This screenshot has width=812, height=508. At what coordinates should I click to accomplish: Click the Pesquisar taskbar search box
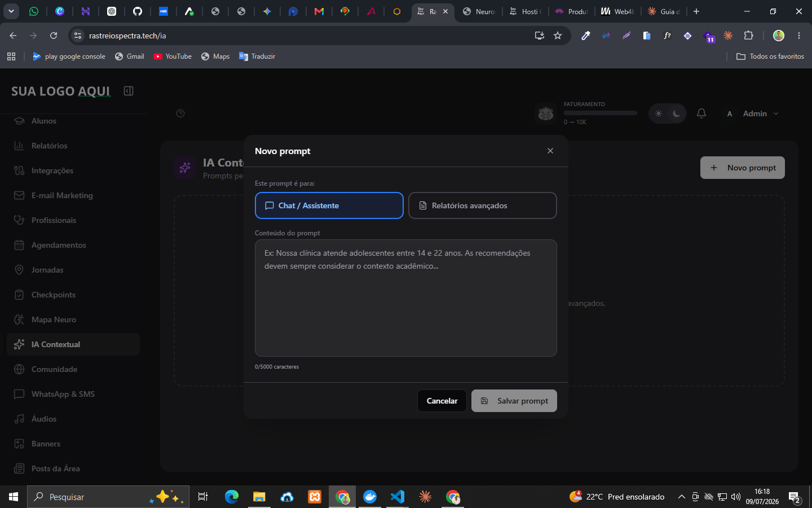108,497
